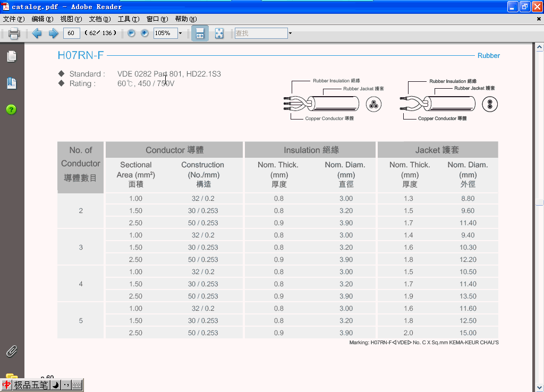Open the Bookmarks panel in left sidebar

[11, 83]
